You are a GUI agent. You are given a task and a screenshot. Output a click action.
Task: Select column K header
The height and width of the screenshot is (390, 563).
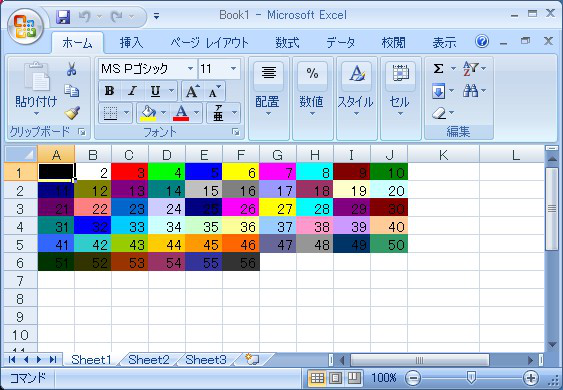443,154
